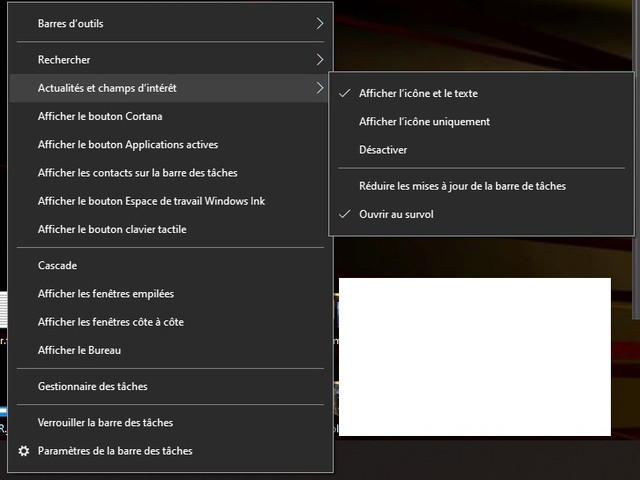Click the checkmark beside Afficher l'icône et le texte
The width and height of the screenshot is (640, 480).
[345, 93]
